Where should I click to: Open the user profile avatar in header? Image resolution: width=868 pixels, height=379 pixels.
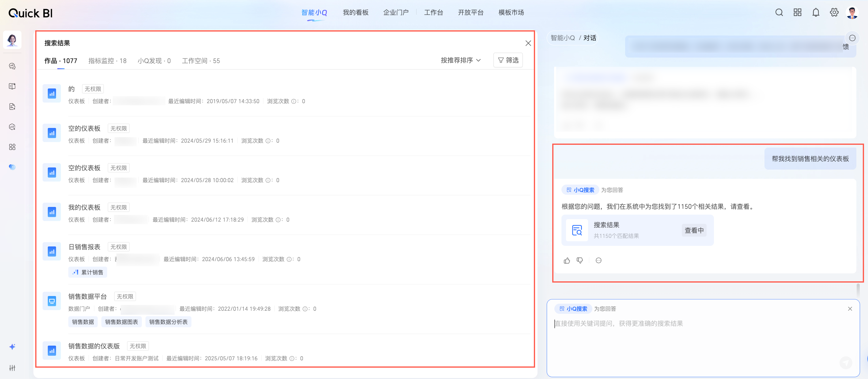[852, 13]
